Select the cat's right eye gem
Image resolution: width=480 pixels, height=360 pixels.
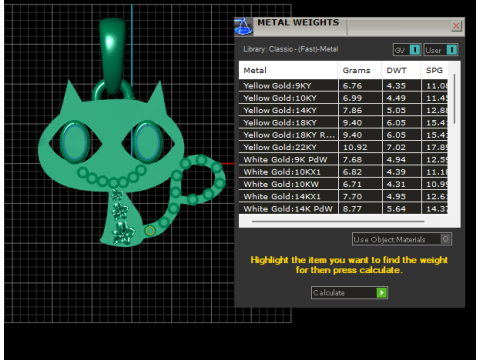click(147, 142)
